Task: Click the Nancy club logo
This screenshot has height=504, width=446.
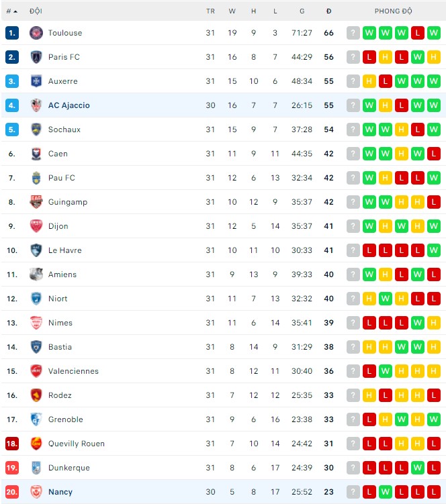Action: click(36, 492)
